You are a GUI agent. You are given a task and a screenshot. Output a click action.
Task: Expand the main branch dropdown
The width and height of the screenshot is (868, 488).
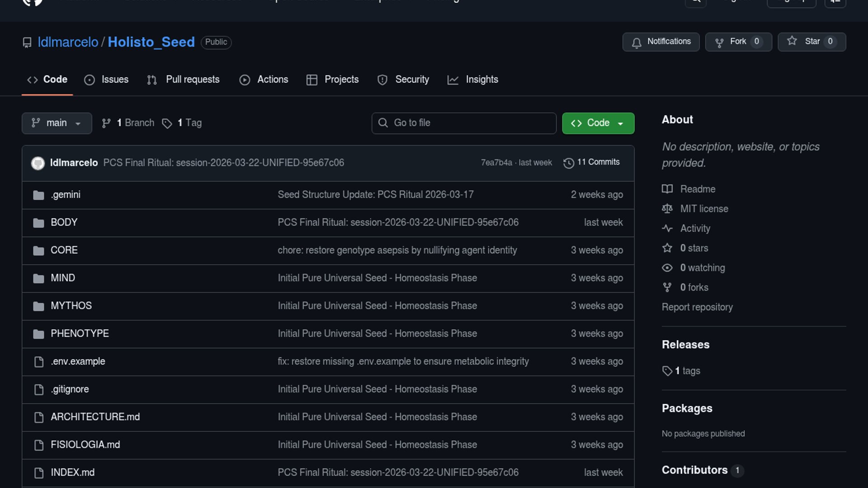click(x=57, y=123)
